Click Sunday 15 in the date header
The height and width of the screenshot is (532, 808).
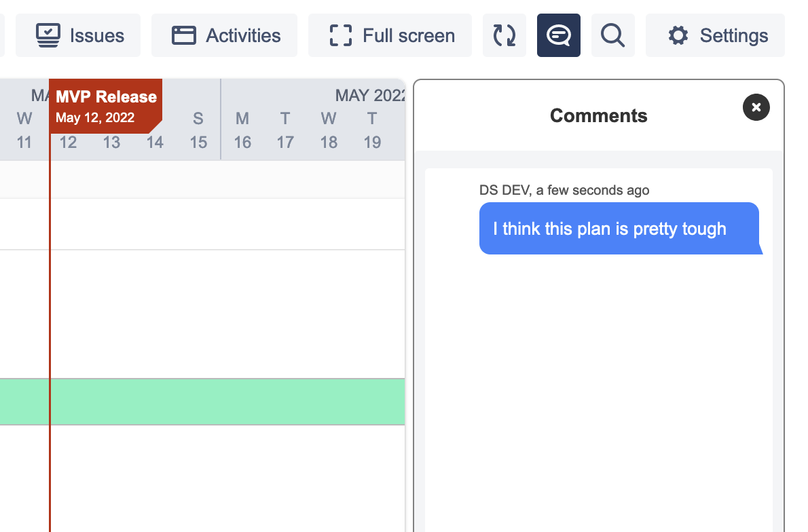pos(198,130)
